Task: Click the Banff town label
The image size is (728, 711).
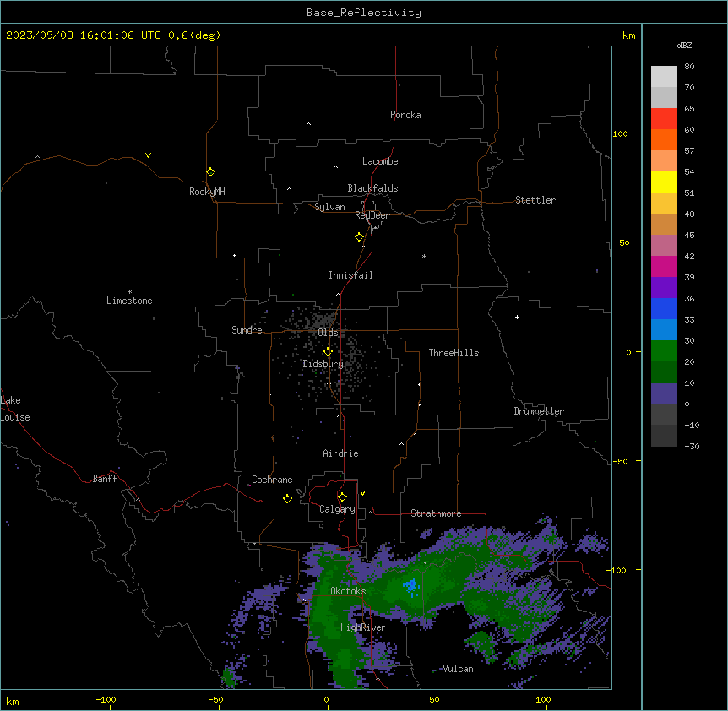Action: tap(105, 479)
